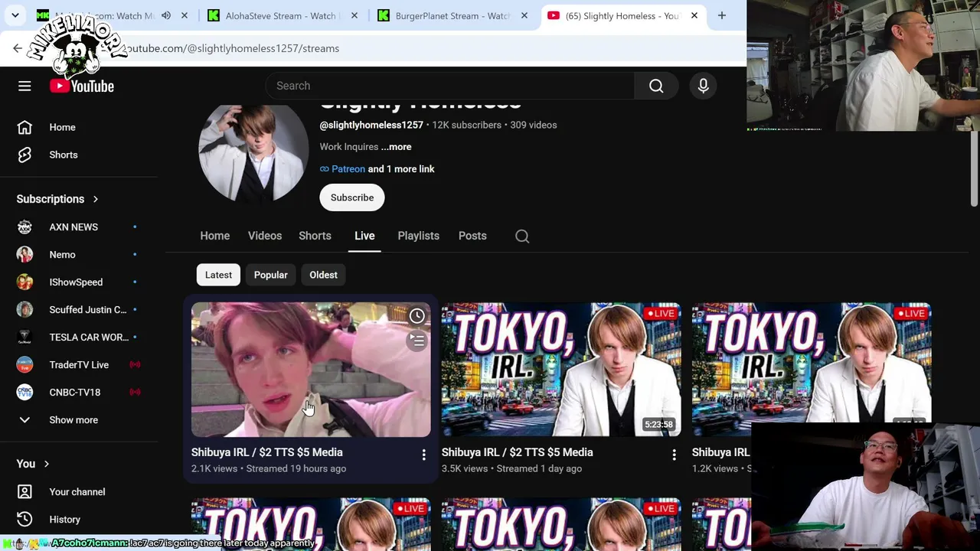The image size is (980, 551).
Task: Click the YouTube logo
Action: (x=82, y=86)
